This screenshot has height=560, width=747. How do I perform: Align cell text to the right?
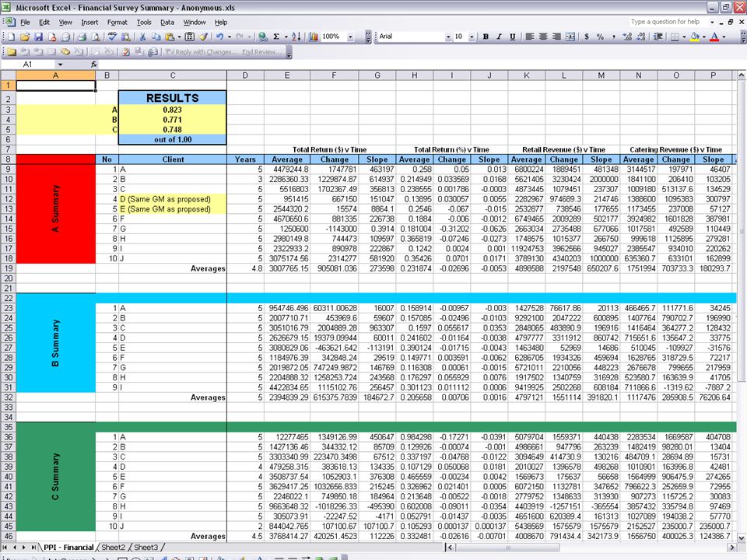click(556, 37)
